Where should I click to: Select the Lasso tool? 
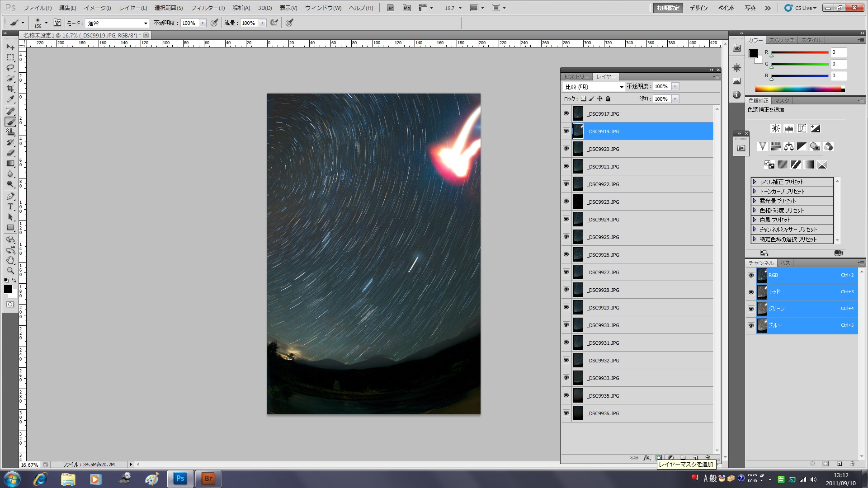(x=10, y=68)
